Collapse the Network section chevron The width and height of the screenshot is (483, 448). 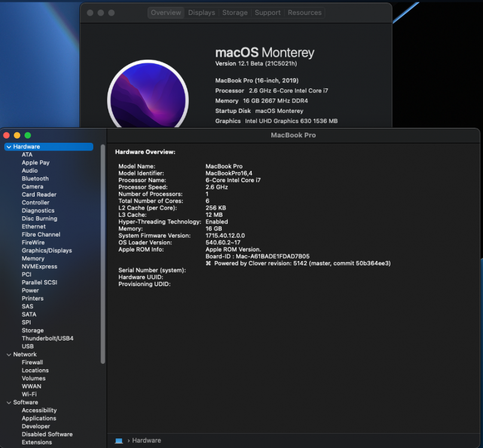(x=9, y=355)
